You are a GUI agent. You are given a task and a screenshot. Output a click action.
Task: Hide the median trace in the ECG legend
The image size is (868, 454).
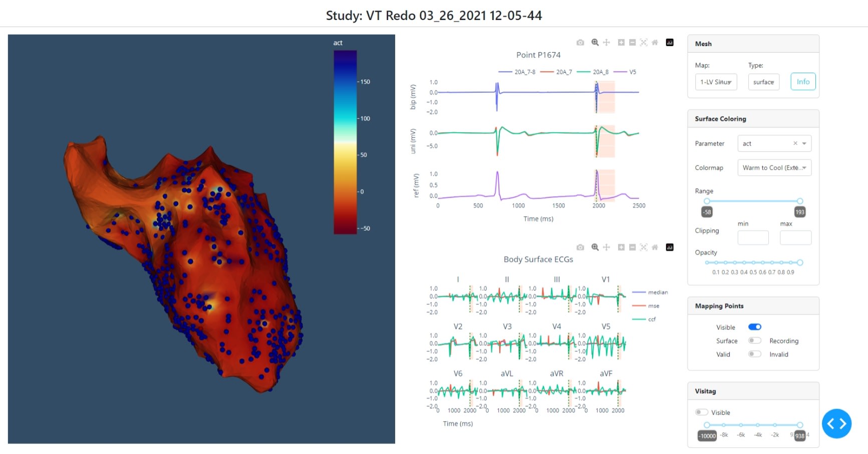[x=657, y=292]
